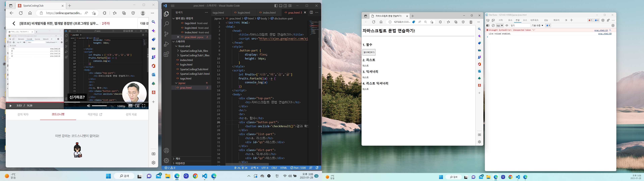644x181 pixels.
Task: Open the 즉문즉답 link below the video
Action: coord(95,114)
